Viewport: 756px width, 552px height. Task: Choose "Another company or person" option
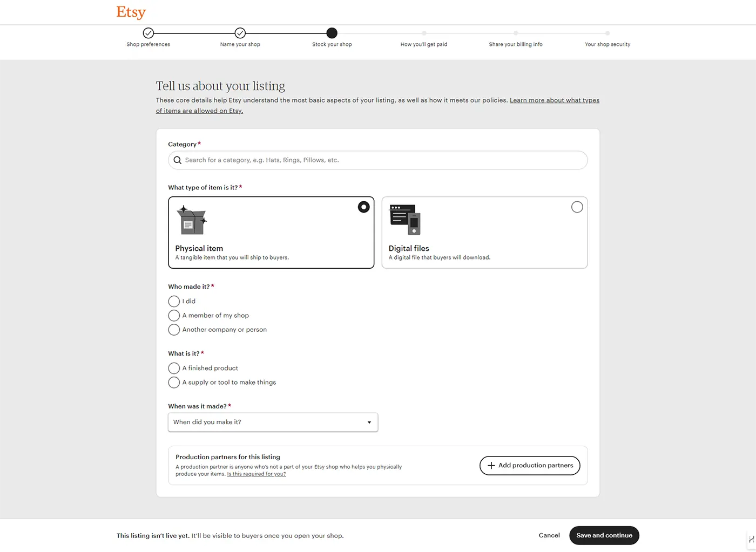coord(174,330)
